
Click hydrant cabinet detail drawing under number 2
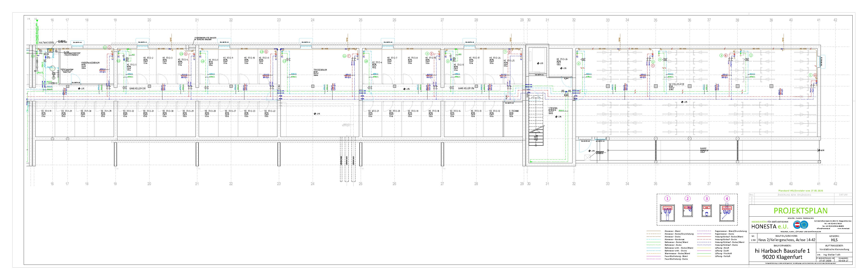[687, 211]
